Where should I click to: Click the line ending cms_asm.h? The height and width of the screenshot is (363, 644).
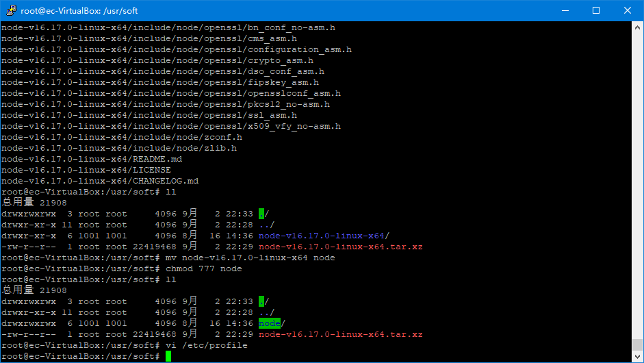pos(149,38)
